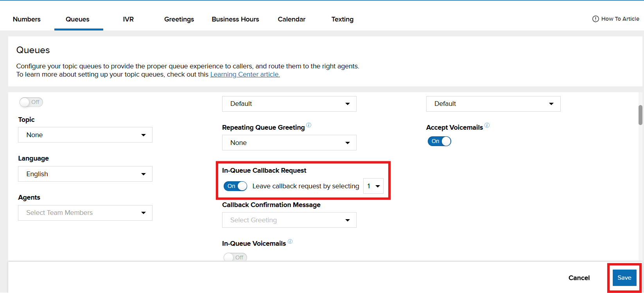Click the vertical scrollbar thumb

640,115
